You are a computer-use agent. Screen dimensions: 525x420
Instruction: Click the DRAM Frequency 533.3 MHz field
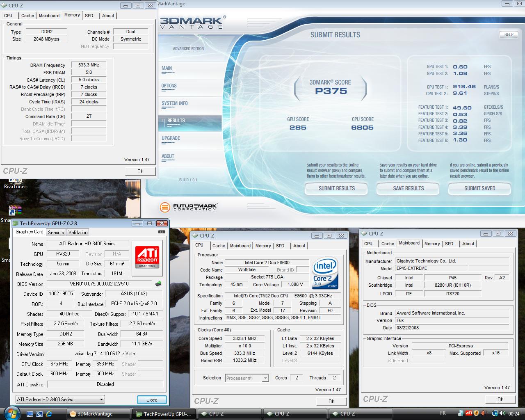click(x=89, y=65)
